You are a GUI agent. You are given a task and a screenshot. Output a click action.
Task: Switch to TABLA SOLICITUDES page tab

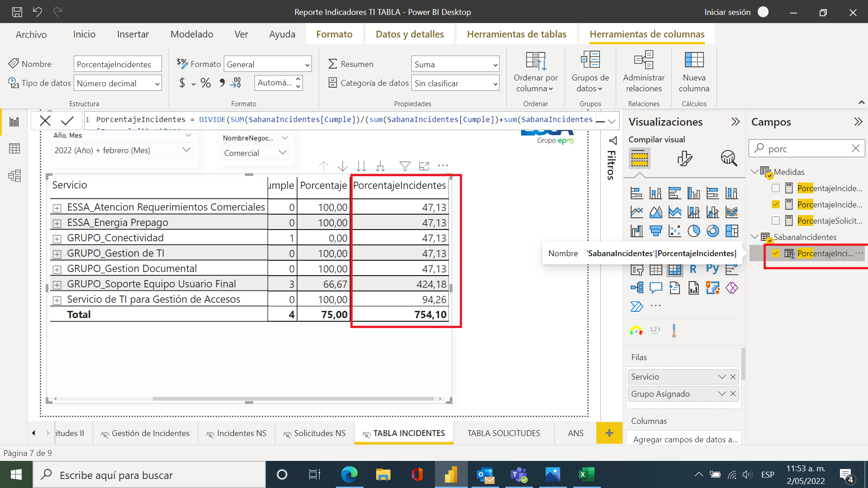(504, 433)
